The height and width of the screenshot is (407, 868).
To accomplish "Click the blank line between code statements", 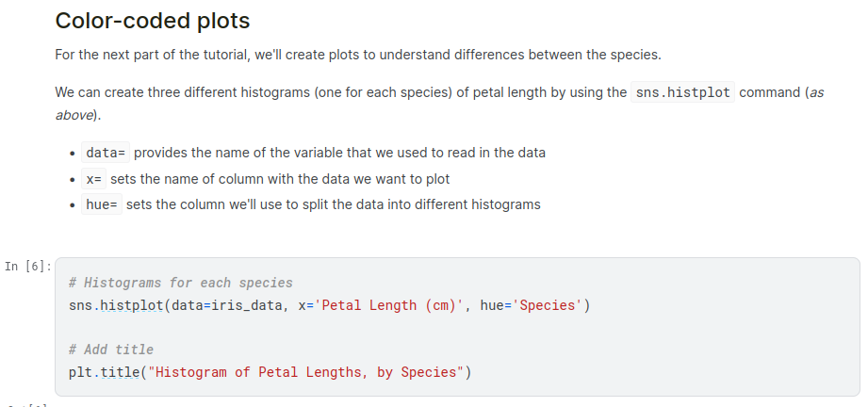I will [x=283, y=327].
